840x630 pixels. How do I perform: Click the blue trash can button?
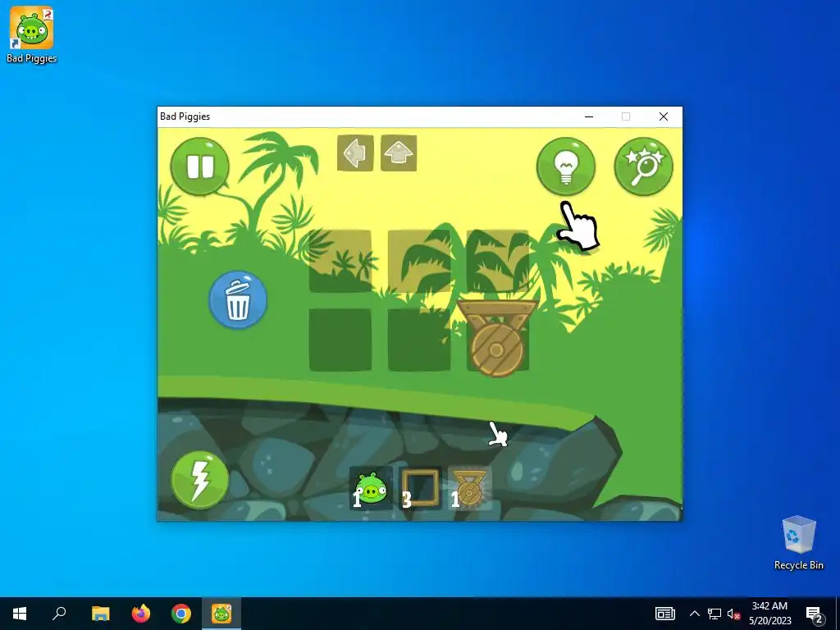coord(238,299)
